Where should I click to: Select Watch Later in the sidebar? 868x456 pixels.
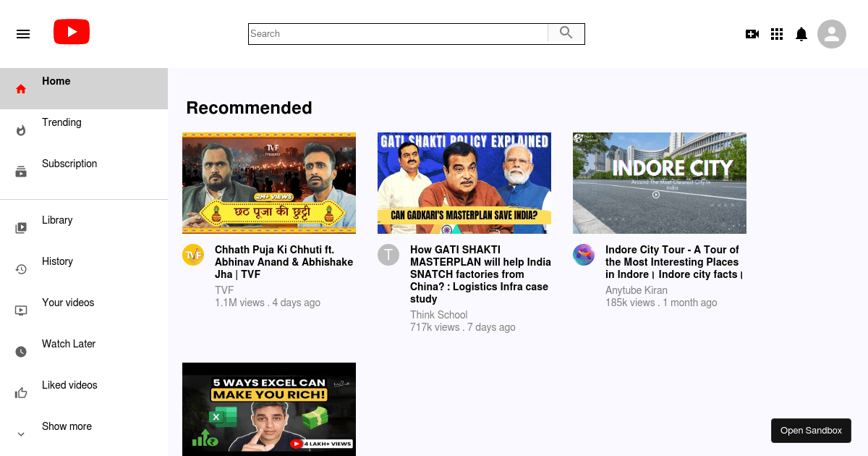(68, 344)
